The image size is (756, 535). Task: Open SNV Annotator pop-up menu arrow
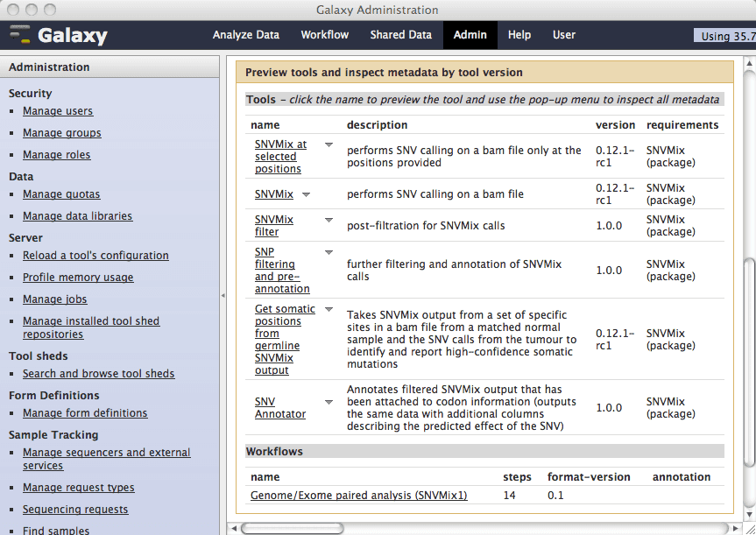coord(329,402)
